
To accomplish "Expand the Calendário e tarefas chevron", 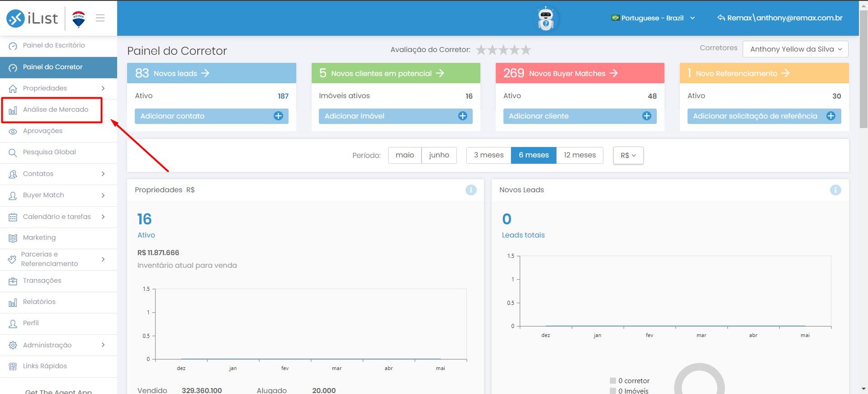I will pos(103,217).
